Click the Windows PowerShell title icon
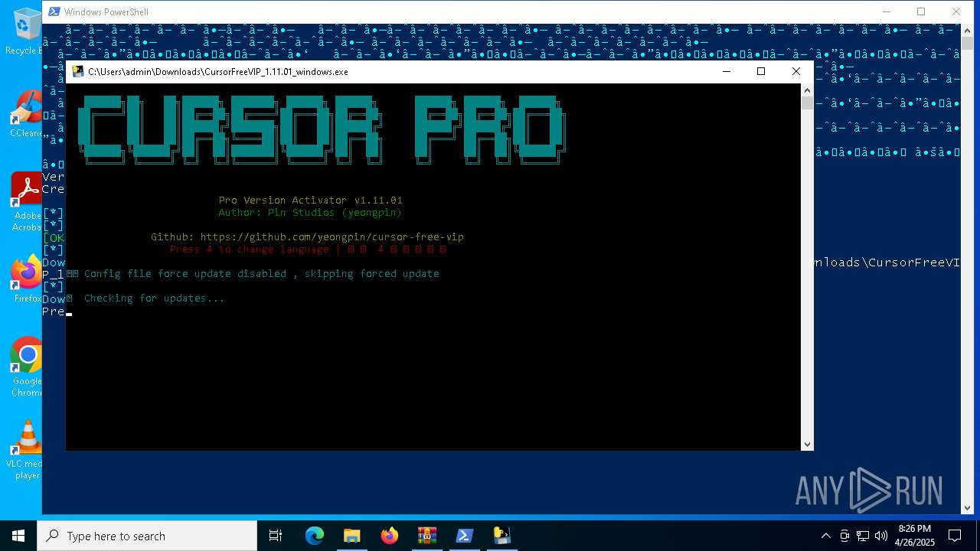The image size is (980, 551). coord(54,11)
